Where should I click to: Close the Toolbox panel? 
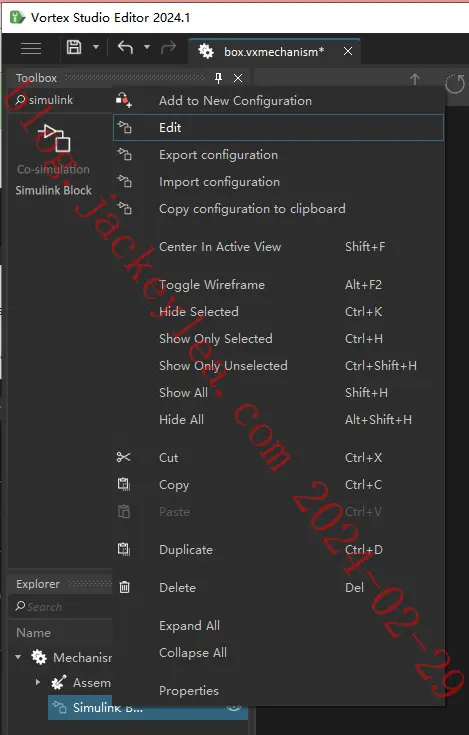(238, 78)
